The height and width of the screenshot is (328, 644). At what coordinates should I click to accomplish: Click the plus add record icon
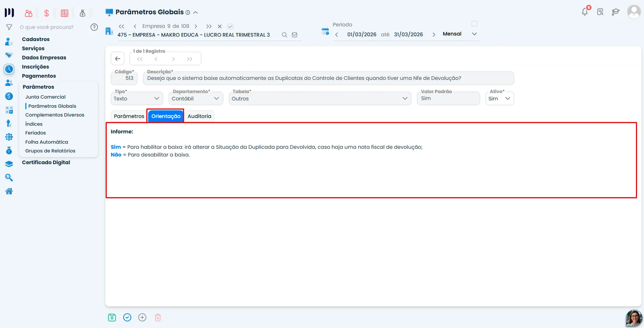click(142, 317)
